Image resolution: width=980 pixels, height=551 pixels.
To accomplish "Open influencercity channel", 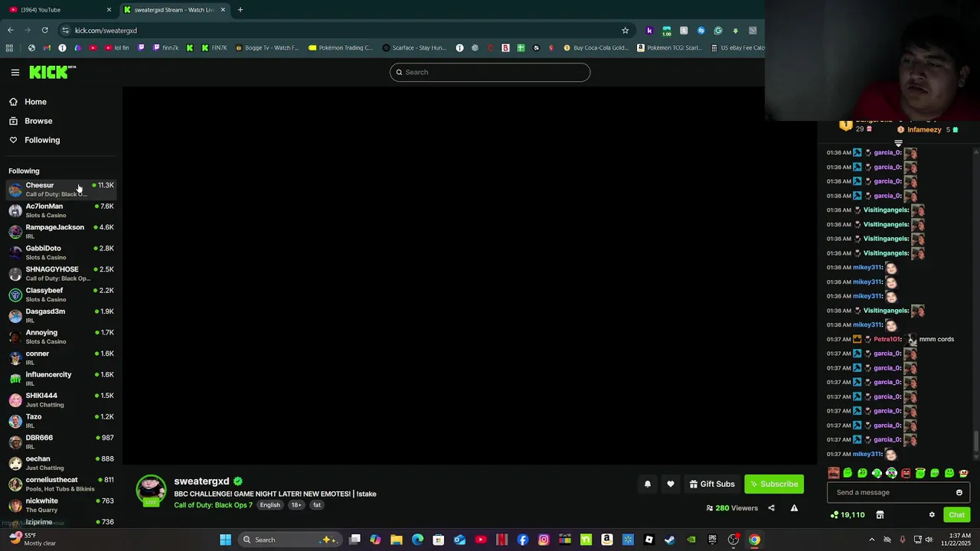I will (61, 379).
